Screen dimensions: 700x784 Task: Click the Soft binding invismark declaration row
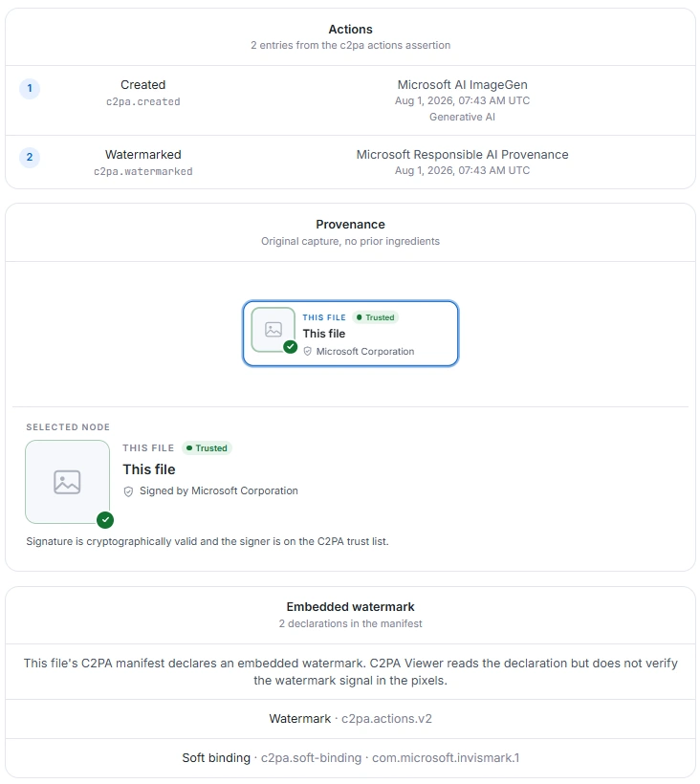(351, 758)
